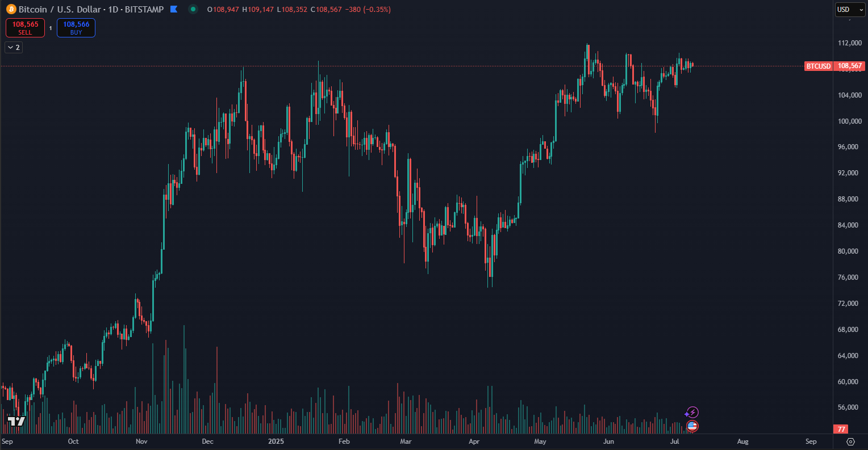The height and width of the screenshot is (450, 868).
Task: Click the 2025 label on time axis
Action: click(x=277, y=441)
